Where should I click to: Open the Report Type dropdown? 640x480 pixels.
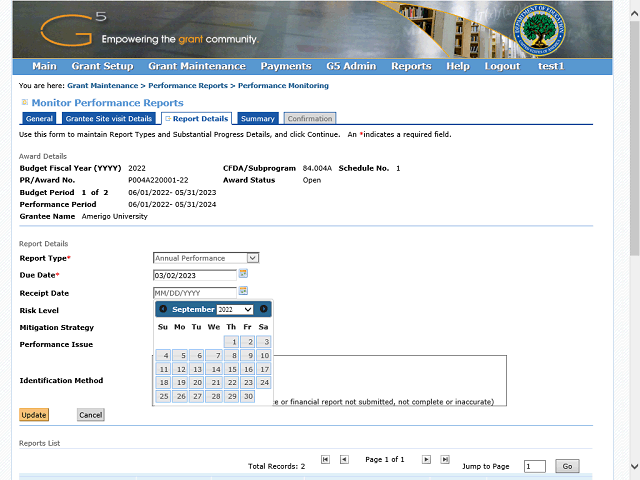coord(206,258)
